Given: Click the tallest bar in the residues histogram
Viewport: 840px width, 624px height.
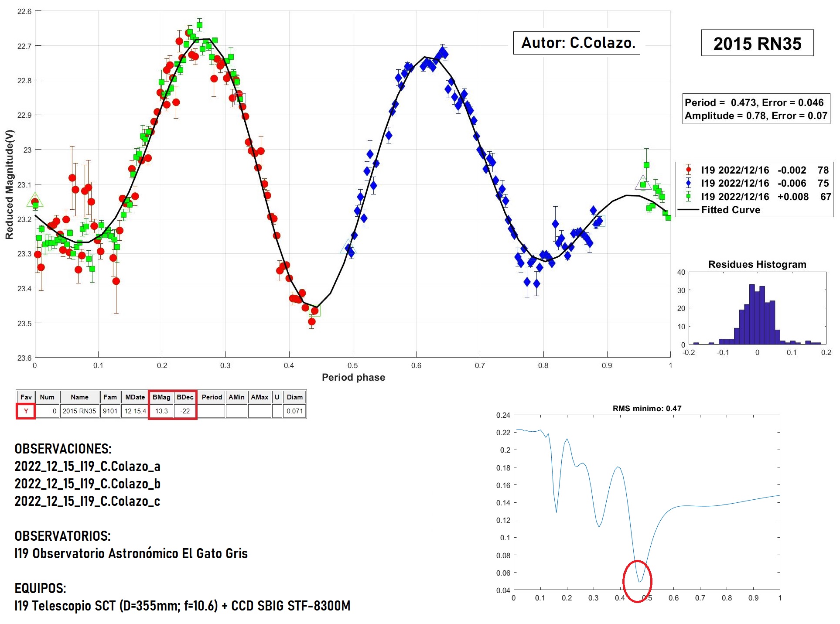Looking at the screenshot, I should coord(752,314).
